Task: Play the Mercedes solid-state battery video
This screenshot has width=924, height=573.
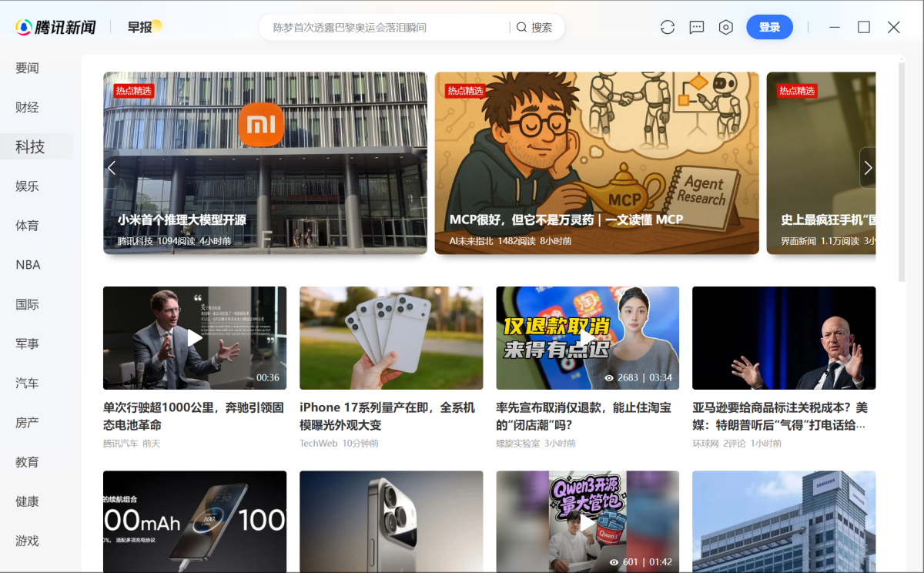Action: [x=195, y=337]
